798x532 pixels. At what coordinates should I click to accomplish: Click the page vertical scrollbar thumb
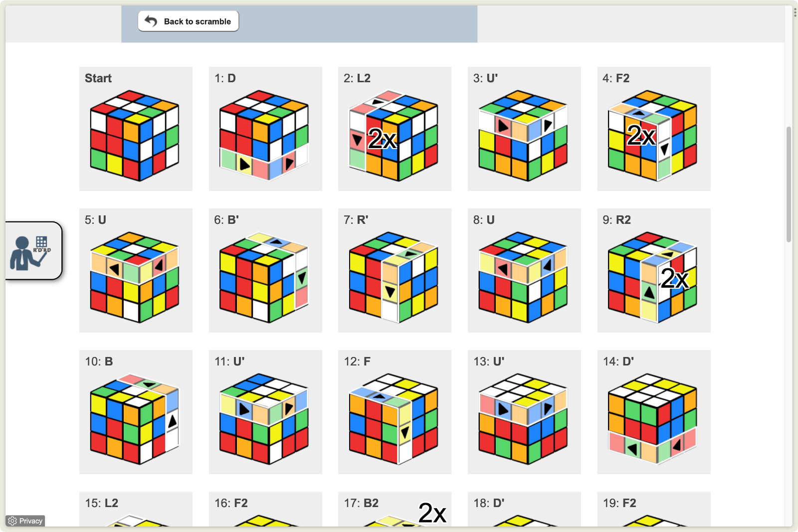tap(789, 184)
